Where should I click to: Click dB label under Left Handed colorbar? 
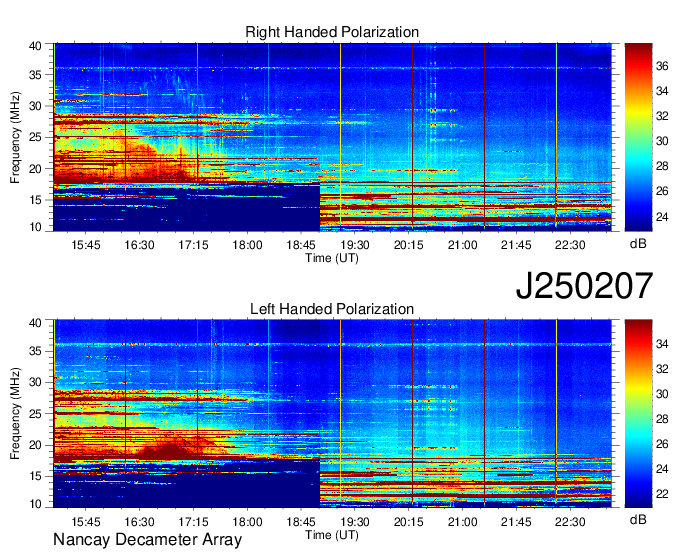point(638,519)
